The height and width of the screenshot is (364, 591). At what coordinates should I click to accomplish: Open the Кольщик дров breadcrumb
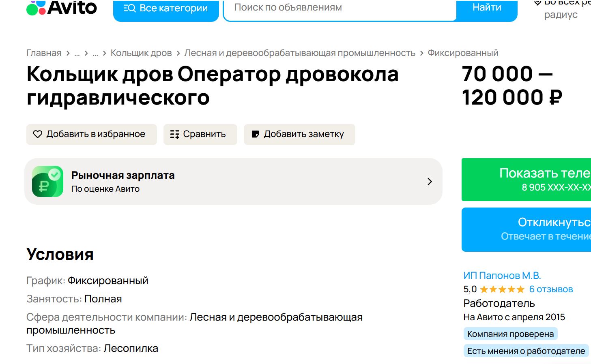(x=141, y=53)
